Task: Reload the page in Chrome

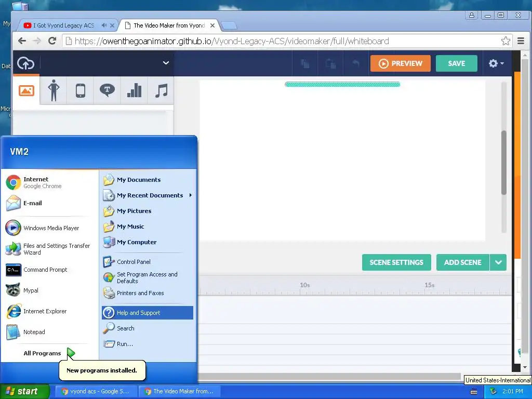Action: click(52, 41)
